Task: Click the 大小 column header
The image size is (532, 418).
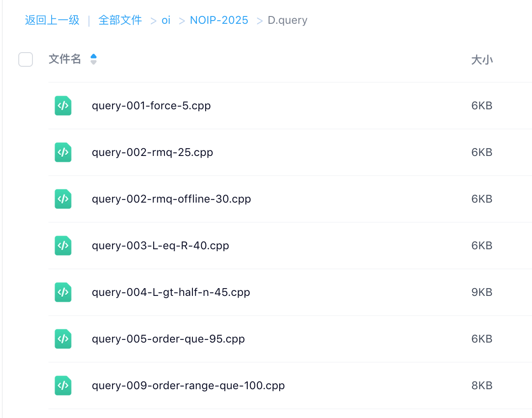Action: coord(482,59)
